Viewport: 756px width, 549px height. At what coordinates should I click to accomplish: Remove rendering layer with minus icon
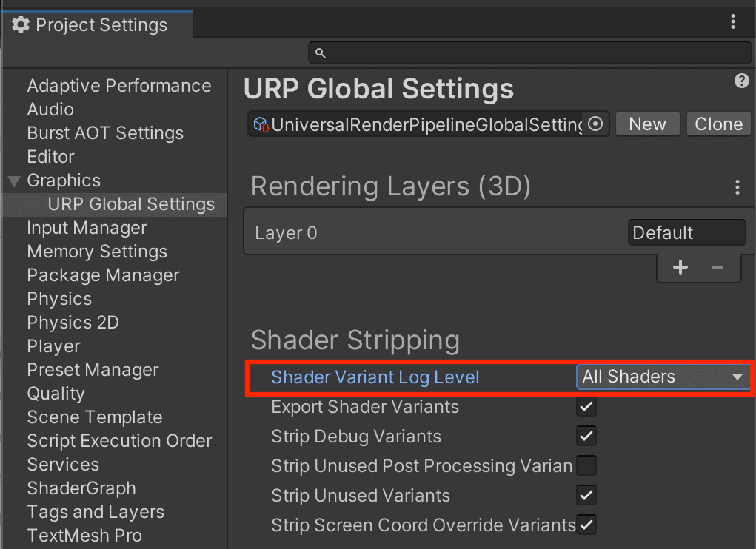[717, 268]
